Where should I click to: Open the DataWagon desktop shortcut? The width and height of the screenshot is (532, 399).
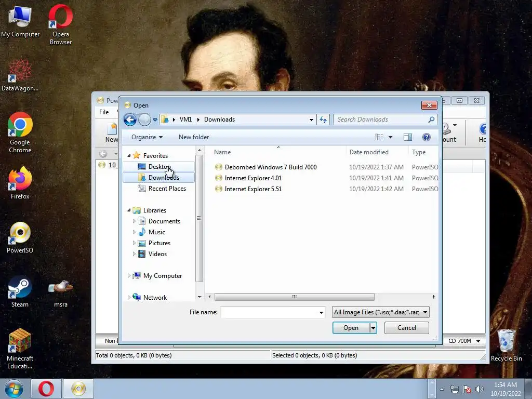(x=20, y=75)
